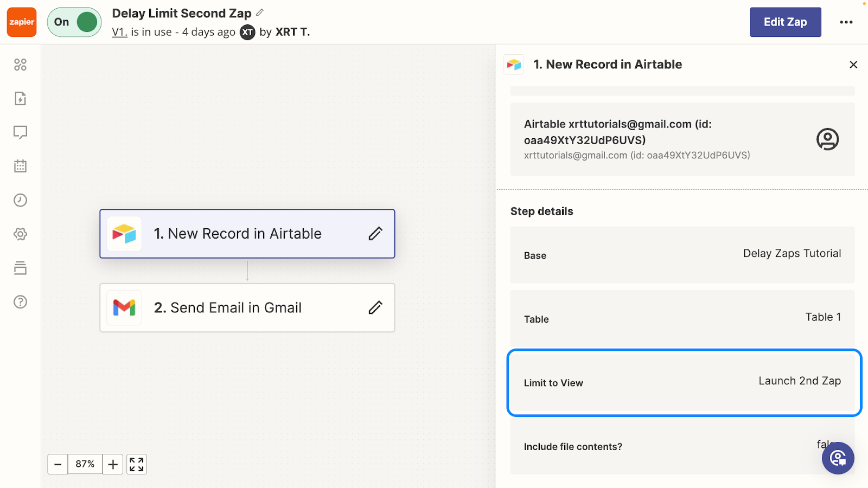
Task: Open the comments bubble icon in sidebar
Action: coord(20,133)
